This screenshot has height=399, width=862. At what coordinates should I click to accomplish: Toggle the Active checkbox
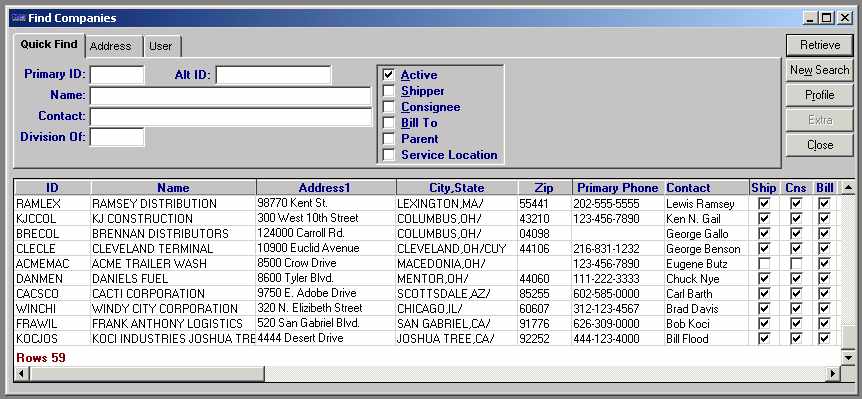pyautogui.click(x=389, y=75)
